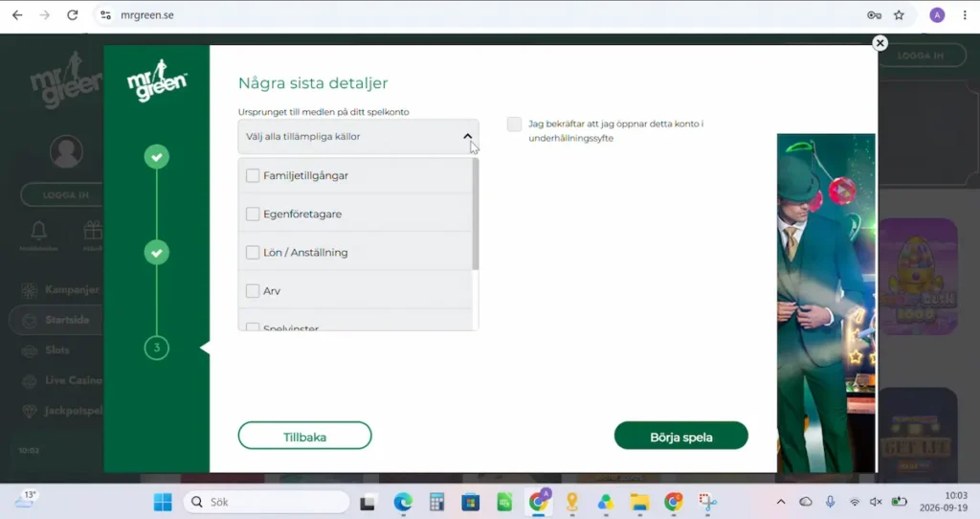Click the notification bell in background sidebar
The image size is (980, 519).
[x=38, y=231]
